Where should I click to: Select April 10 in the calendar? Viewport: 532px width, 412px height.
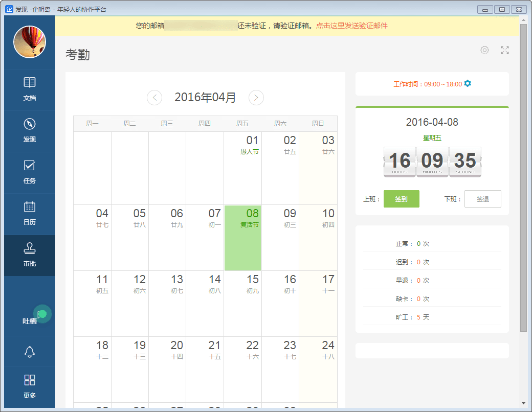[x=318, y=238]
